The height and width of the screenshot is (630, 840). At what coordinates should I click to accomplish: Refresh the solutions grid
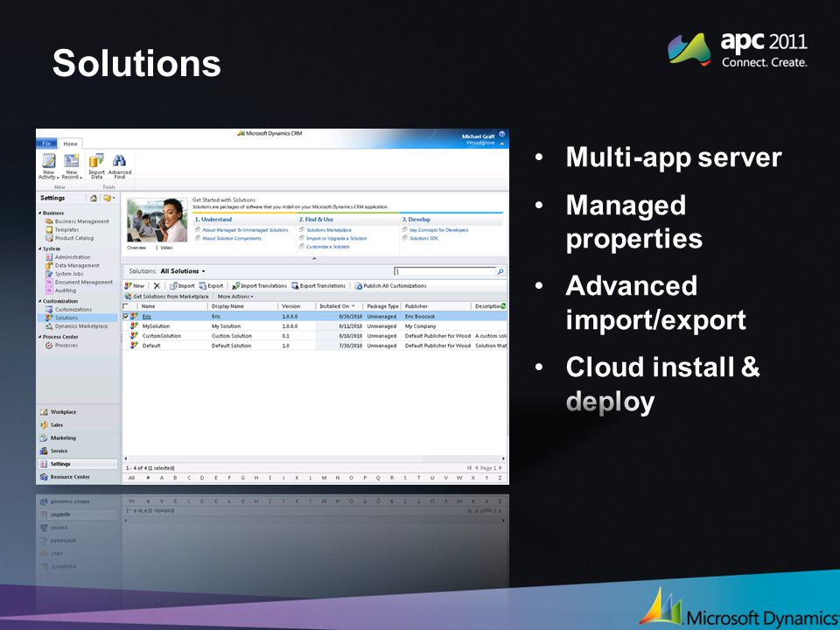tap(504, 306)
